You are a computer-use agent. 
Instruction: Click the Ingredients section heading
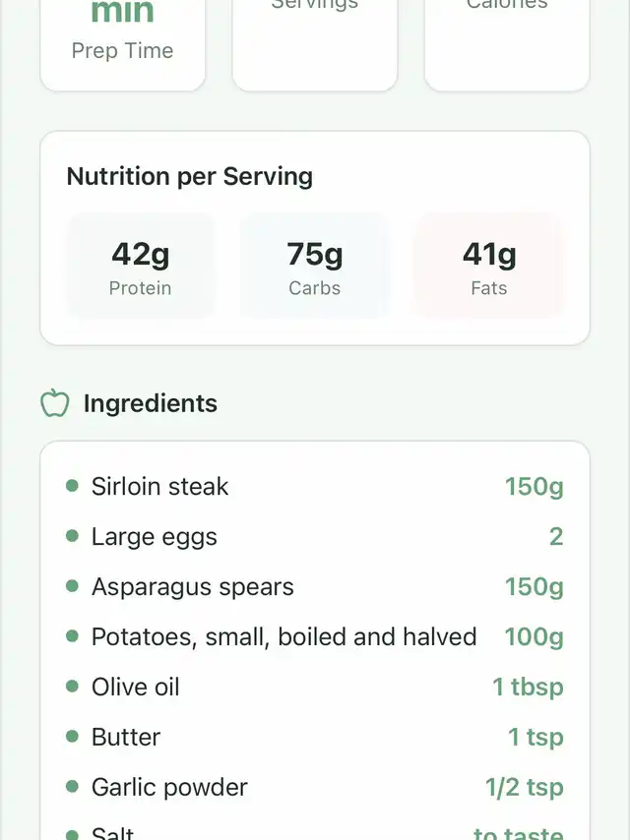tap(150, 403)
